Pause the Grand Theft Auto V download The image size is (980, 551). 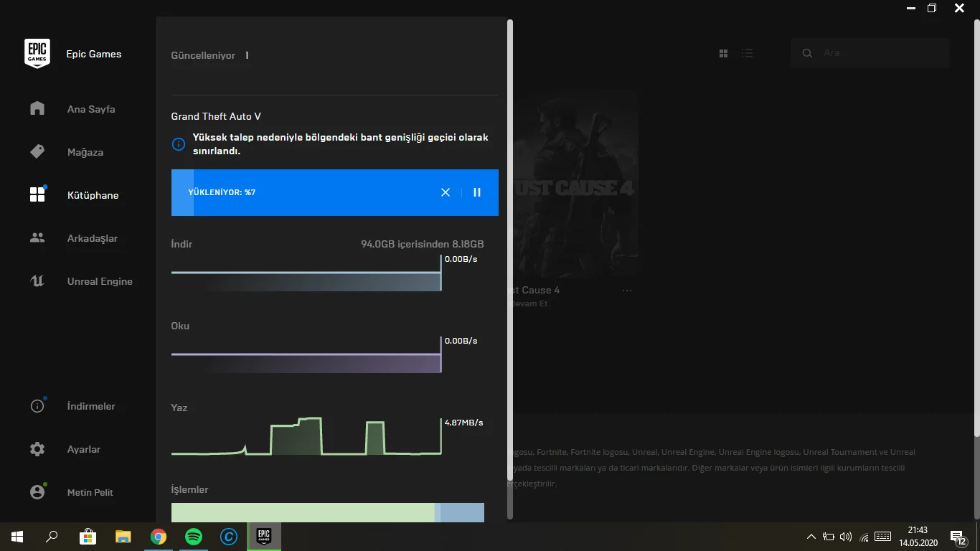click(x=477, y=192)
